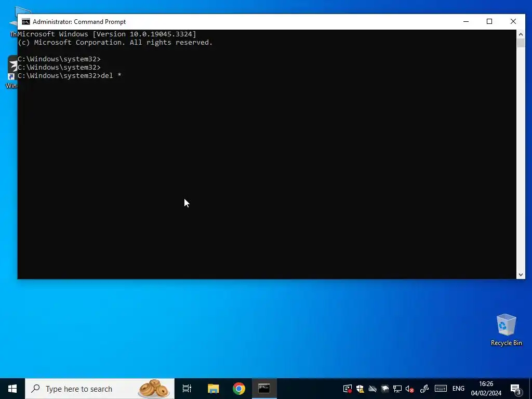Open Task View from the taskbar

(x=187, y=389)
